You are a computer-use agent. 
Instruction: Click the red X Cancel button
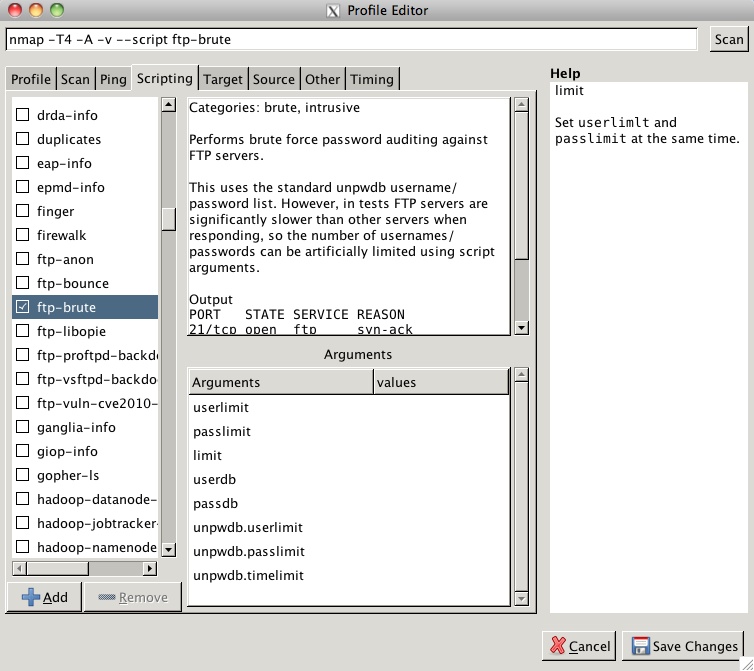(579, 646)
